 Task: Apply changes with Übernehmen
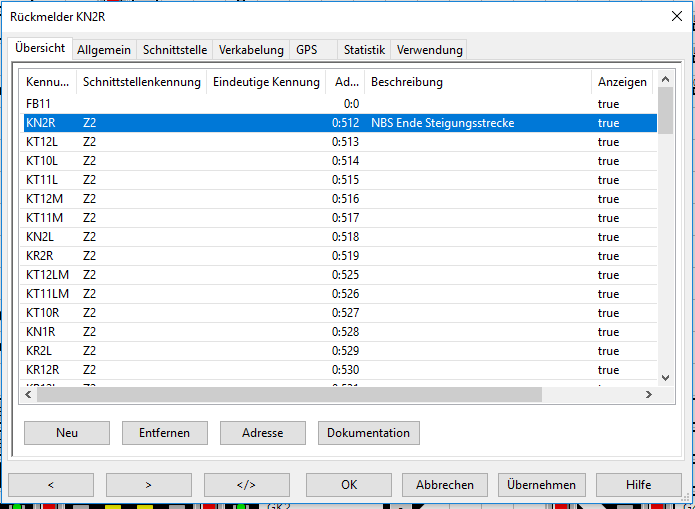(541, 485)
